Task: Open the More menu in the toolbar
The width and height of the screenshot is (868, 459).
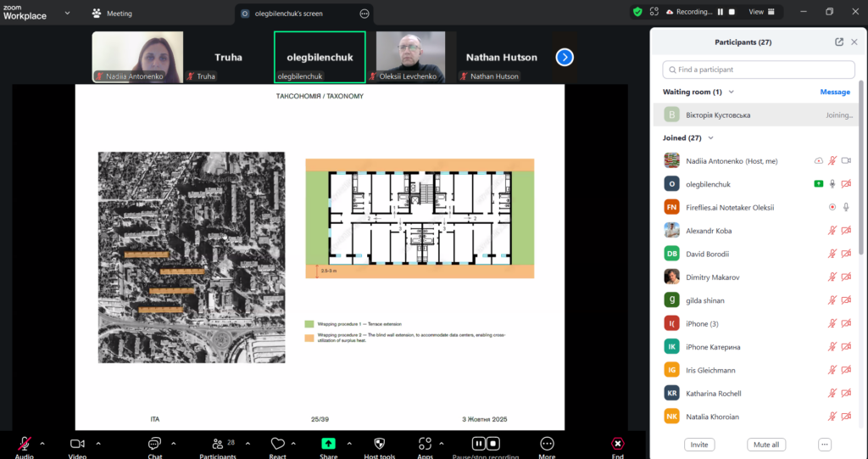Action: tap(547, 444)
